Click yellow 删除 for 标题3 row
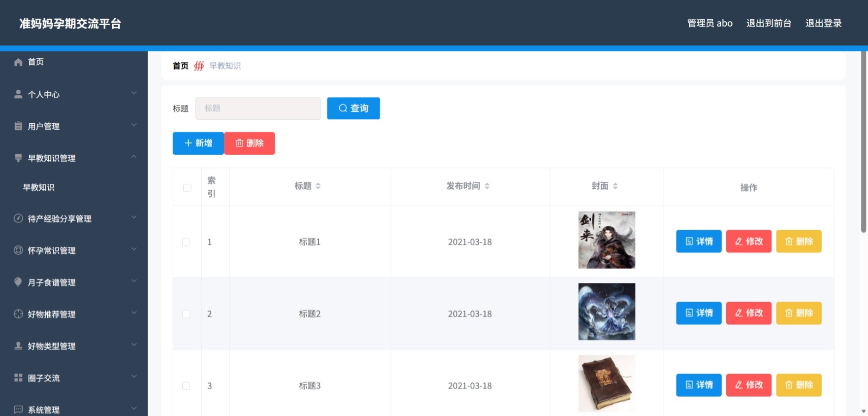Image resolution: width=868 pixels, height=416 pixels. (x=799, y=385)
